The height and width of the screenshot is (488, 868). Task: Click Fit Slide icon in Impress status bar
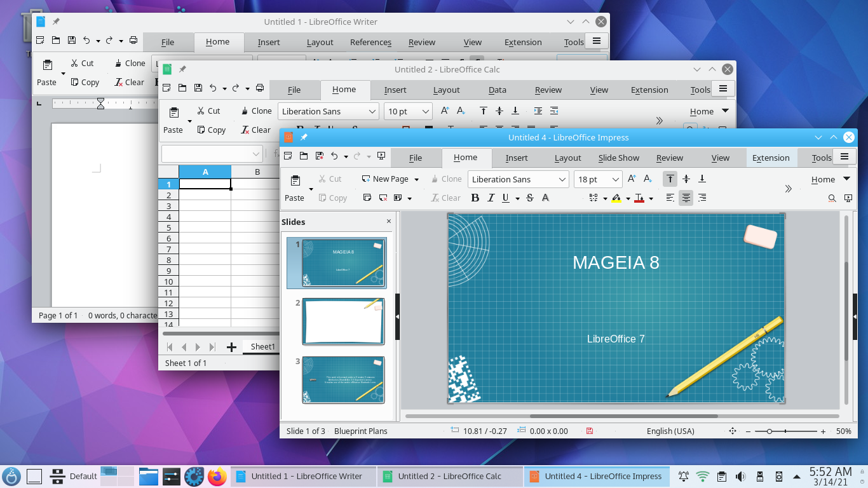click(x=732, y=431)
